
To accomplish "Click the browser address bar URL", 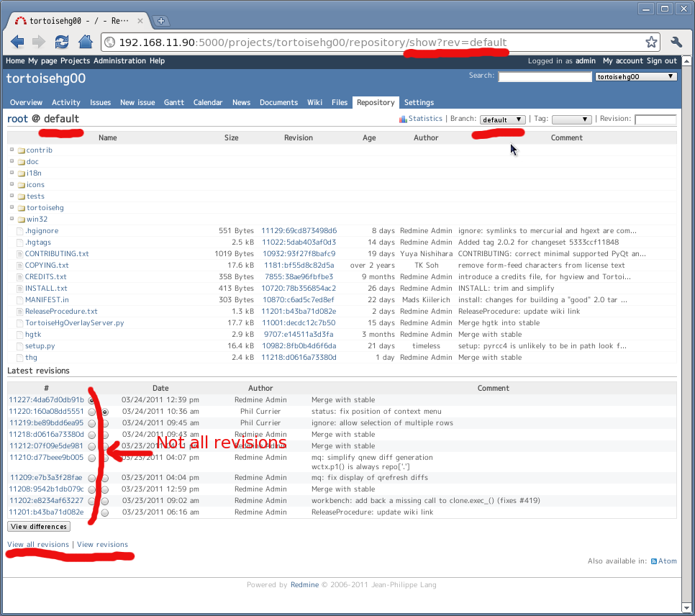I will tap(312, 42).
